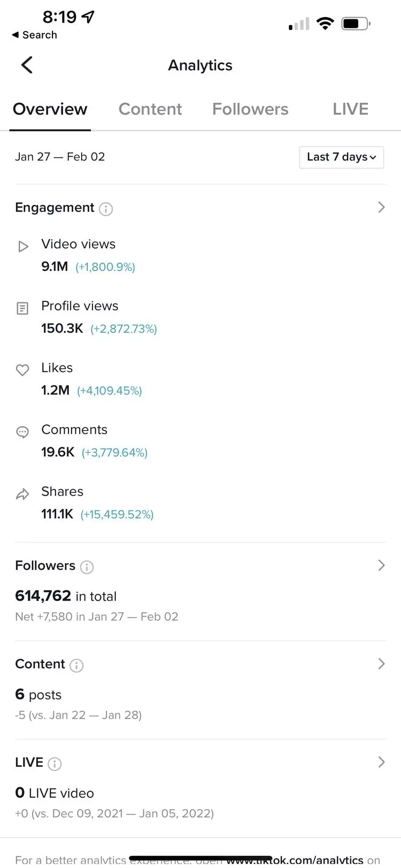Screen dimensions: 401x868
Task: Tap the Content section info icon
Action: (76, 665)
